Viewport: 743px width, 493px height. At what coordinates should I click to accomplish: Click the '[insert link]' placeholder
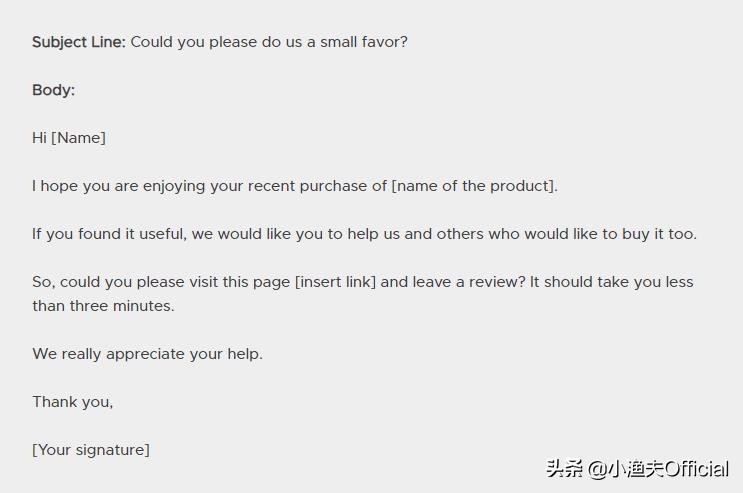pos(335,282)
